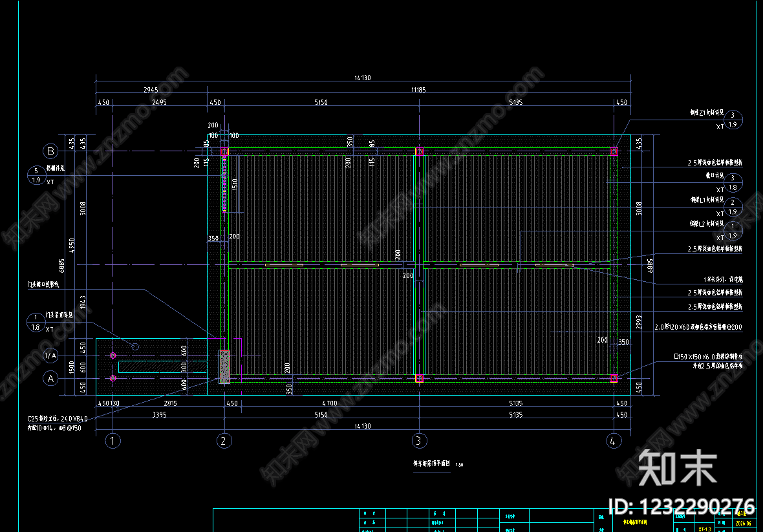
Task: Select grid axis bubble 1/A
Action: pyautogui.click(x=50, y=356)
